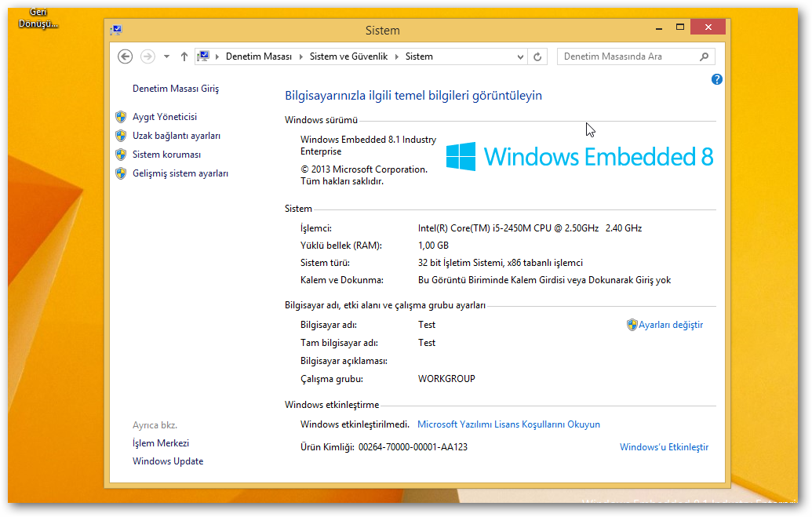The height and width of the screenshot is (517, 812).
Task: Click the shield icon next to Uzak bağlantı ayarları
Action: pyautogui.click(x=121, y=136)
